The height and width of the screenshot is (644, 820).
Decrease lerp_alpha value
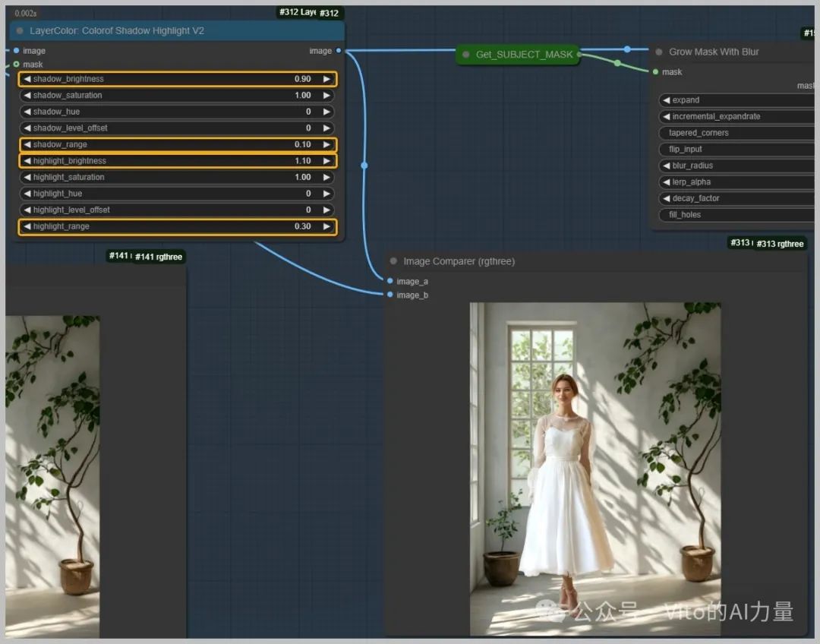(667, 182)
